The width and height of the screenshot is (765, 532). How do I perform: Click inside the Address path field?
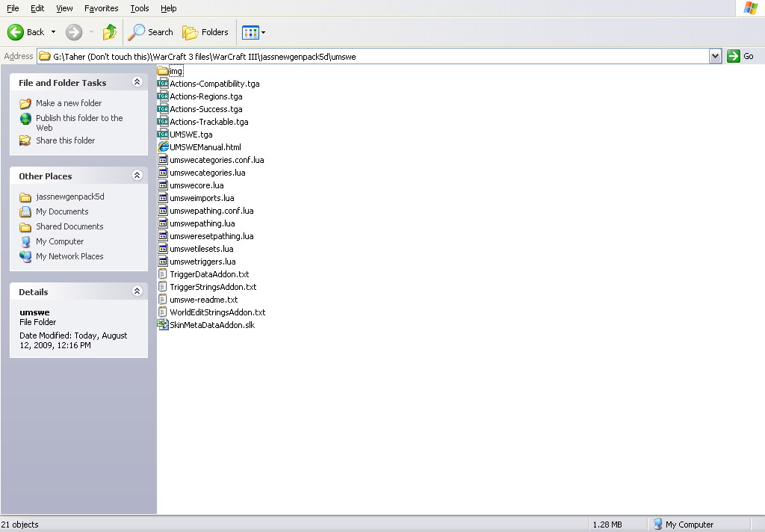374,57
